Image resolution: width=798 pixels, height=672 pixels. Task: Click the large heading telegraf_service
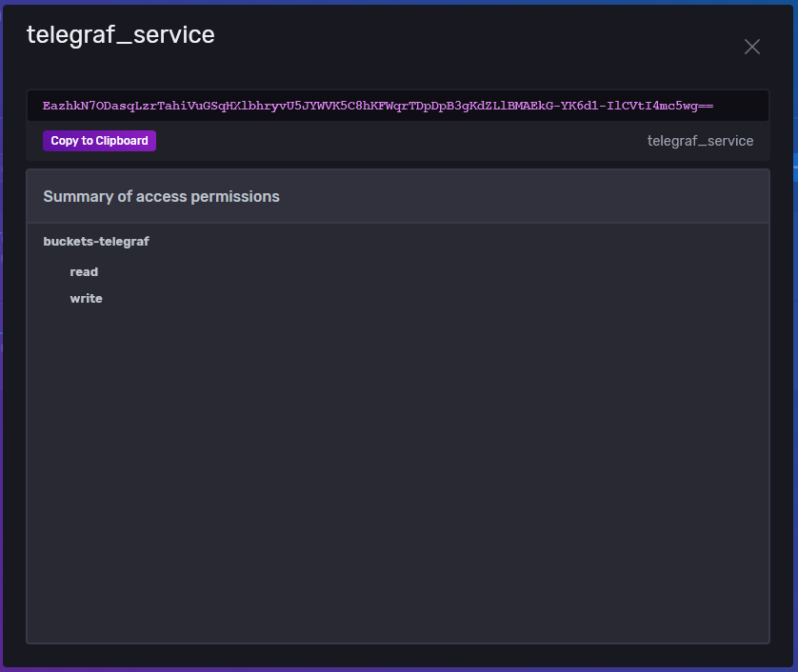pos(121,34)
